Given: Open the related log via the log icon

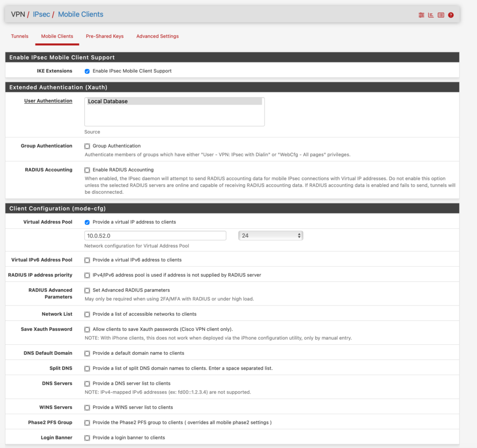Looking at the screenshot, I should [x=441, y=14].
